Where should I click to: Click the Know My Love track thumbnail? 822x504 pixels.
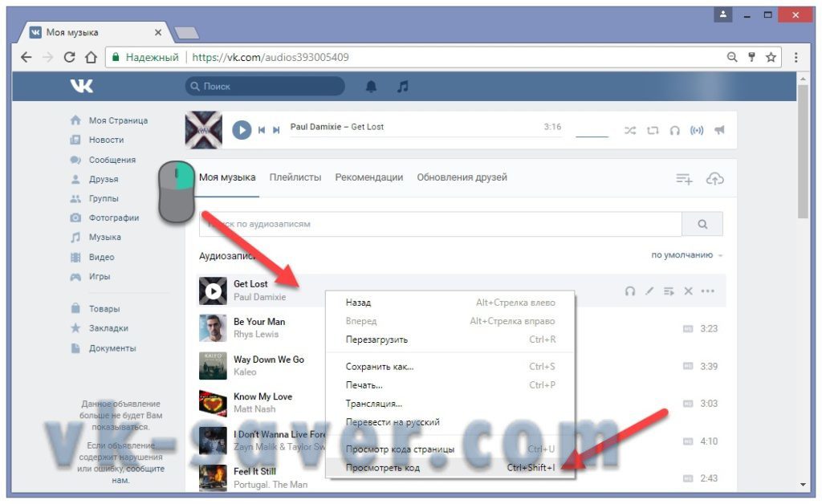(213, 403)
